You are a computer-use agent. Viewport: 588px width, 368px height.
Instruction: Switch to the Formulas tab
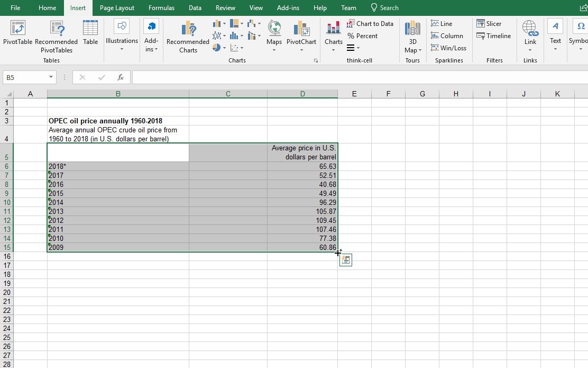[161, 7]
